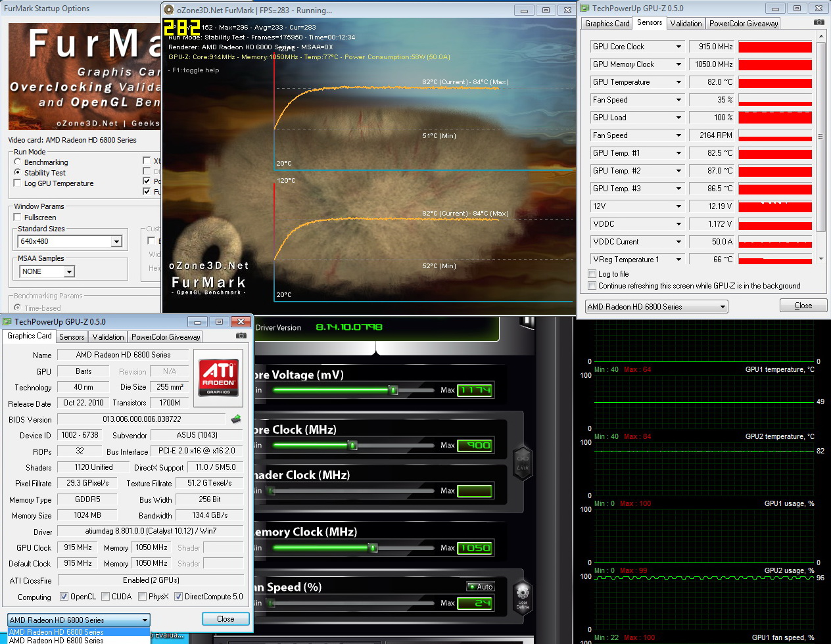Open Validation tab in Graphics Card window
Viewport: 831px width, 644px height.
click(108, 337)
